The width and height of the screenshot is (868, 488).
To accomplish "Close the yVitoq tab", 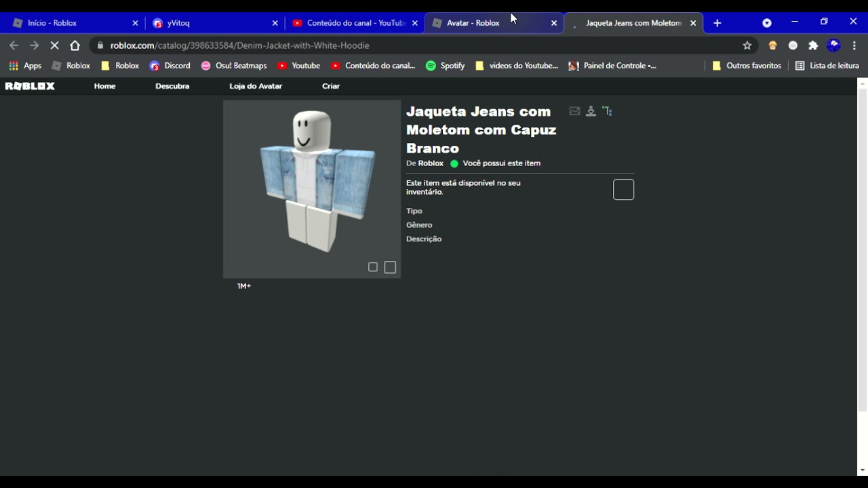I will (x=275, y=23).
